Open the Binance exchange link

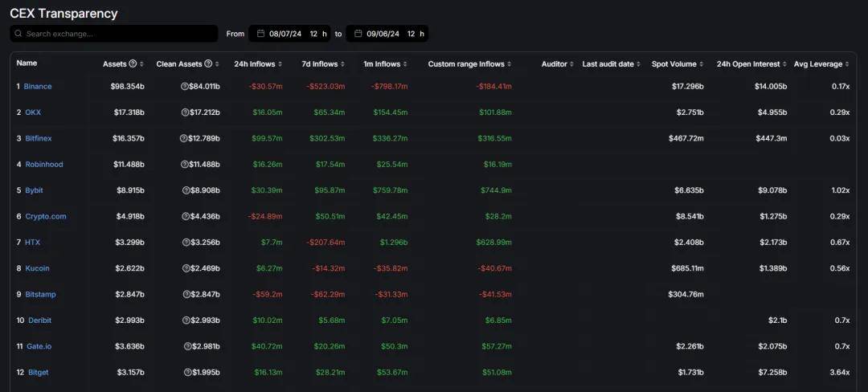pos(38,86)
